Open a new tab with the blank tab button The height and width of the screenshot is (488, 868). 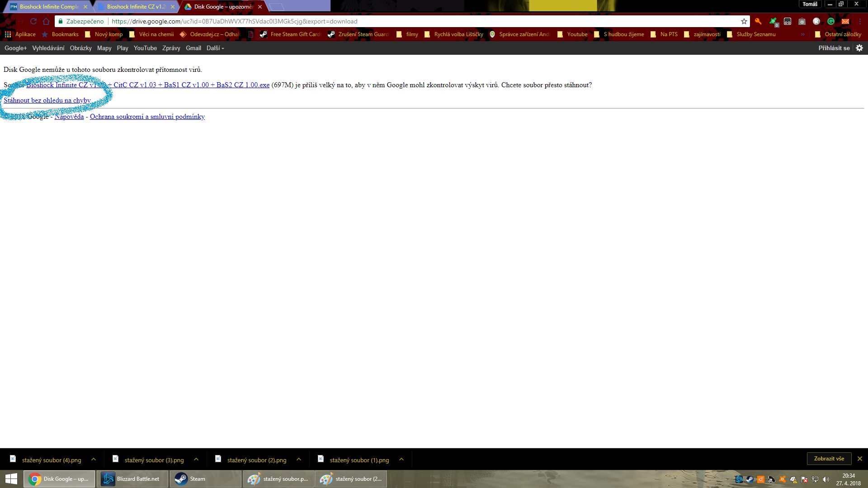click(277, 7)
